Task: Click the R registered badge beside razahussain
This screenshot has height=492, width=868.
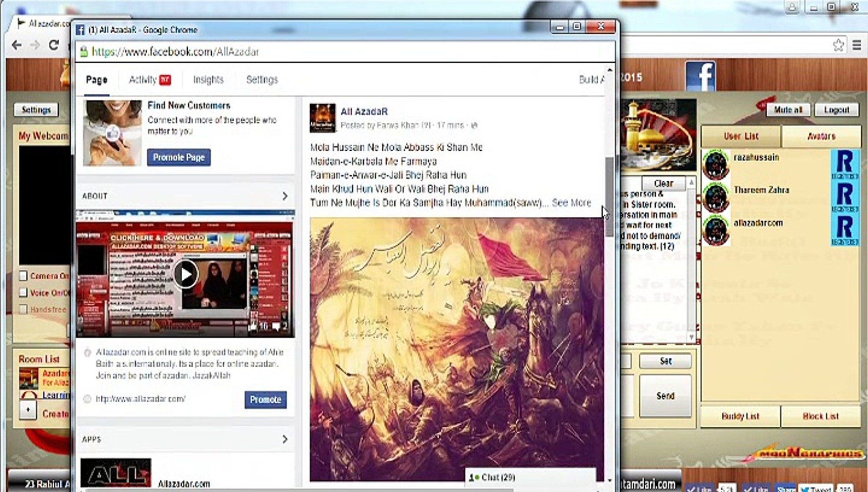Action: [x=845, y=164]
